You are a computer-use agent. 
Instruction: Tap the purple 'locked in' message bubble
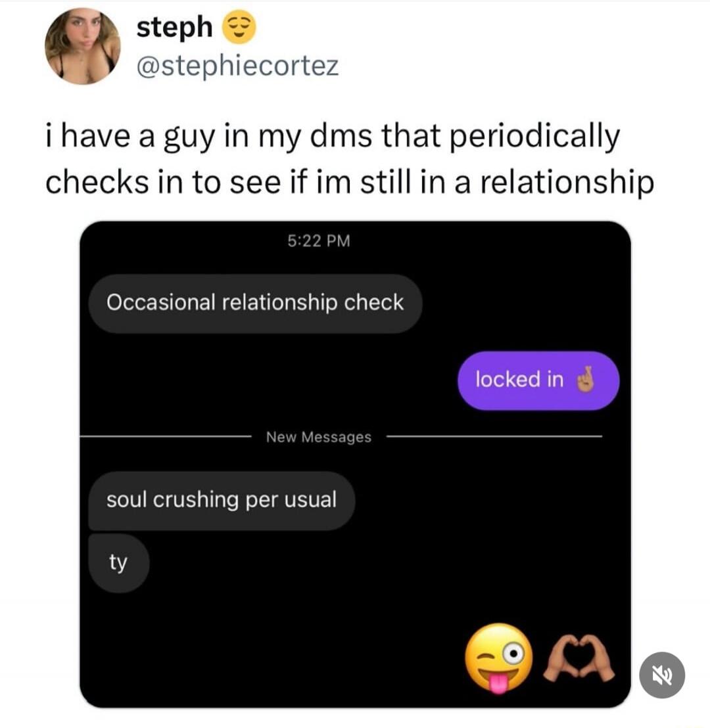538,380
